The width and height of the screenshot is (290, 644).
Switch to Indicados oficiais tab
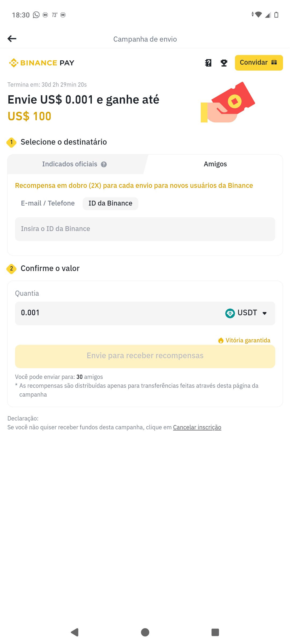[74, 164]
